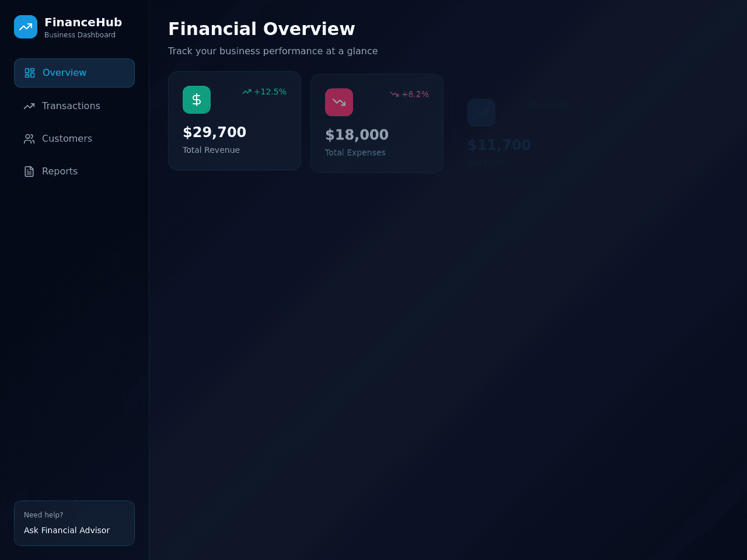Click the 'Track your business performance' subtitle

point(273,51)
